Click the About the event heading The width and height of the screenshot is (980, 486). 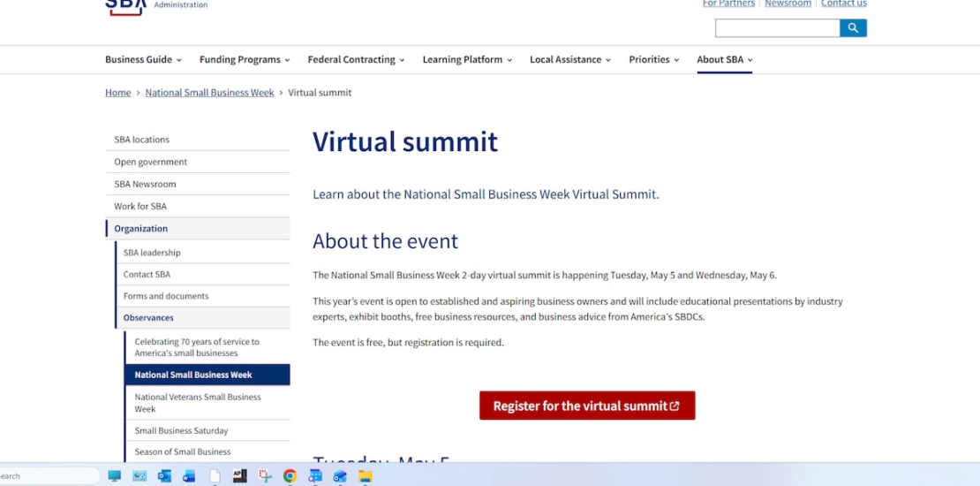pos(385,241)
